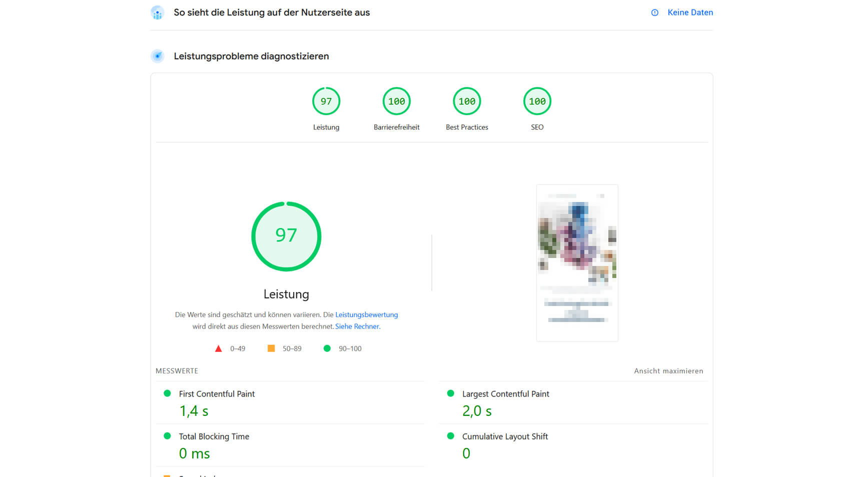This screenshot has width=868, height=477.
Task: Select the Leistung 97 score gauge
Action: (326, 101)
